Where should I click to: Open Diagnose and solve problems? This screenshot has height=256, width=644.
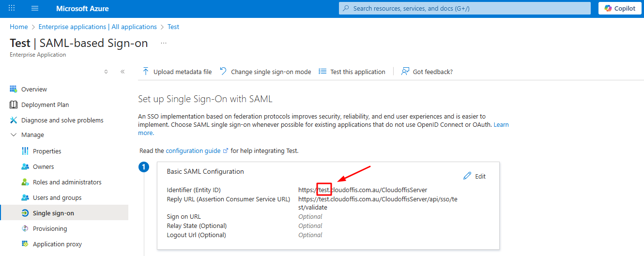click(x=62, y=120)
